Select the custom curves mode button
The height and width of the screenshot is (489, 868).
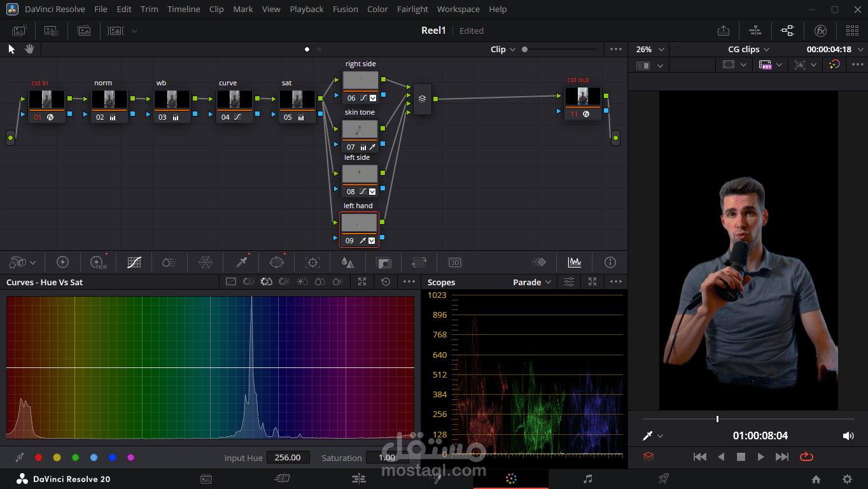(231, 281)
